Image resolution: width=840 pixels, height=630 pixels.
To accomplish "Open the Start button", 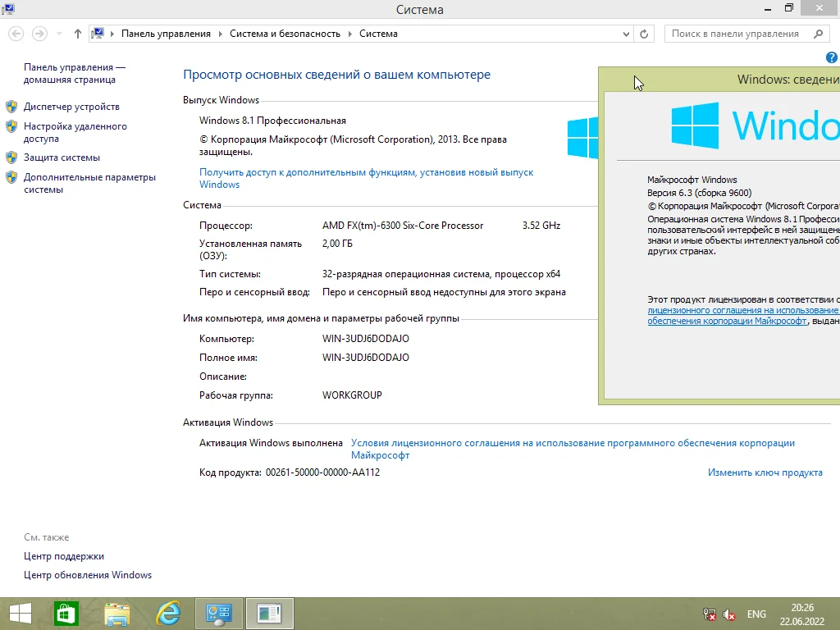I will pos(21,614).
